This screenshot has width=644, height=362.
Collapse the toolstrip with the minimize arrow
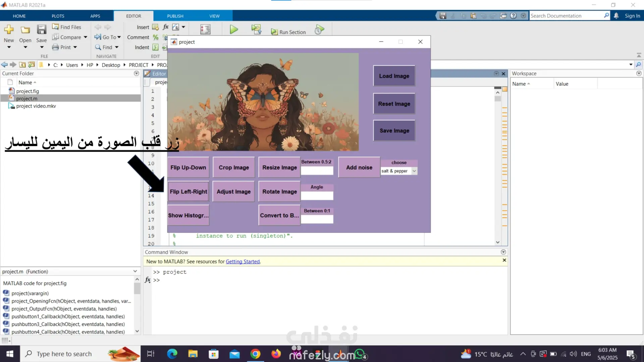639,55
